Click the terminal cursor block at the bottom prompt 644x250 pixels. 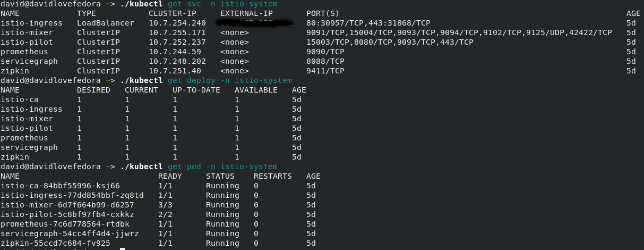point(122,249)
